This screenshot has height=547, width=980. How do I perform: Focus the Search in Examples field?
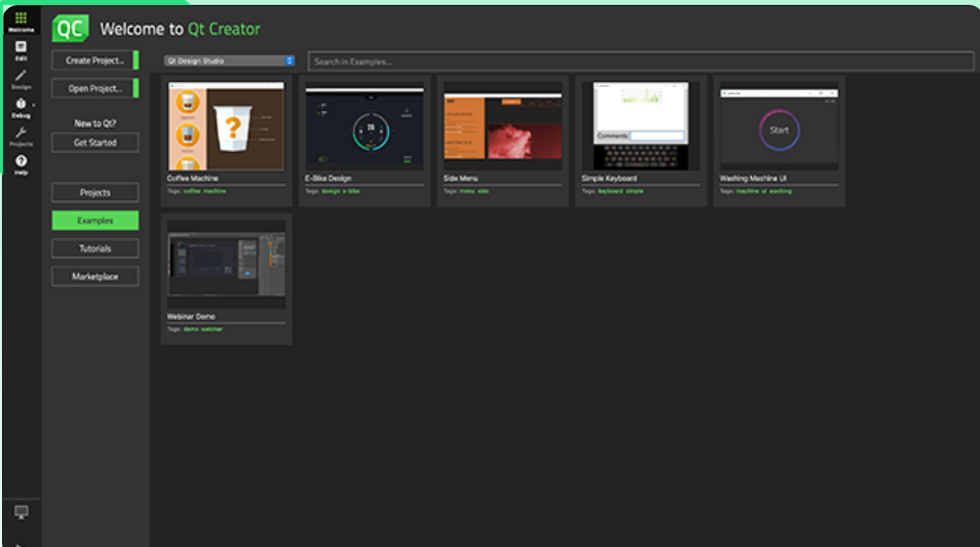pyautogui.click(x=640, y=61)
